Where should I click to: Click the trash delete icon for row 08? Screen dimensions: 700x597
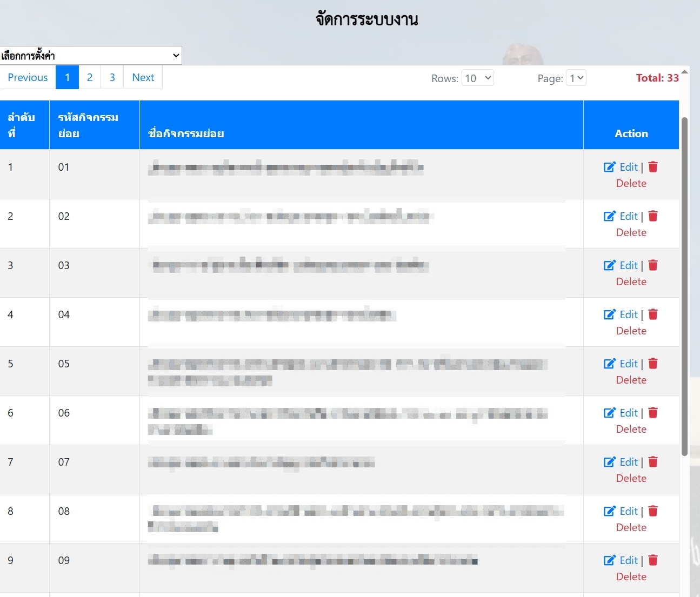[x=653, y=511]
